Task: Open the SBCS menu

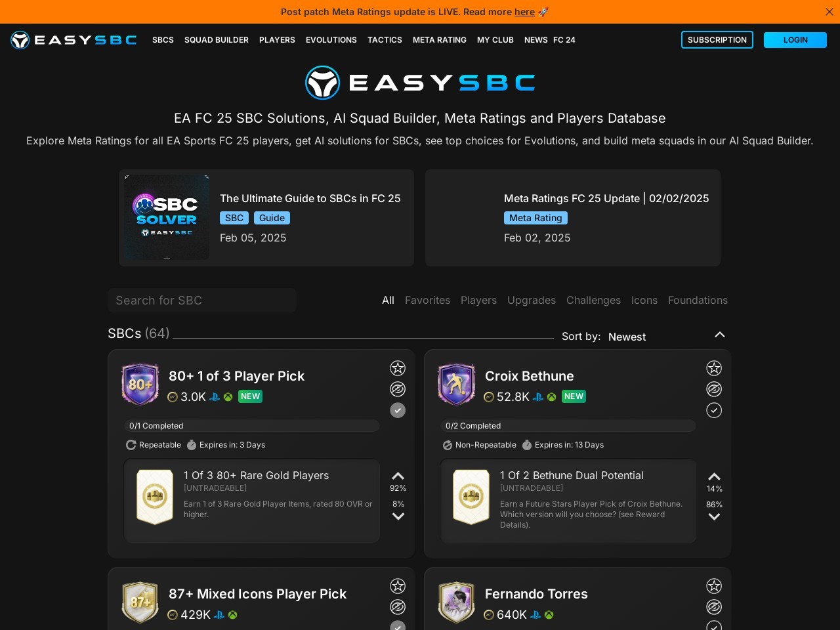Action: pos(163,40)
